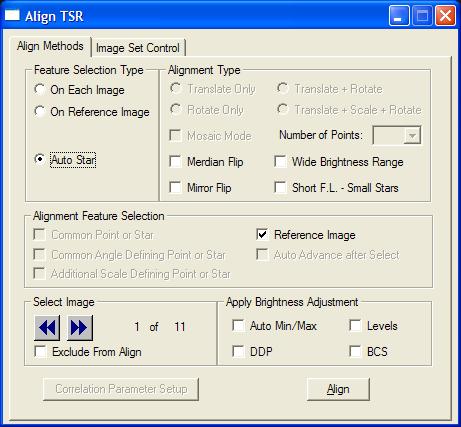Click the Align TSR title bar icon
This screenshot has height=427, width=461.
coord(12,15)
